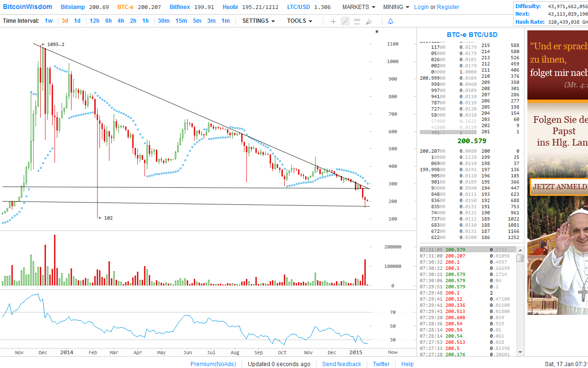Switch chart to 1d time interval
588x368 pixels.
pyautogui.click(x=77, y=21)
